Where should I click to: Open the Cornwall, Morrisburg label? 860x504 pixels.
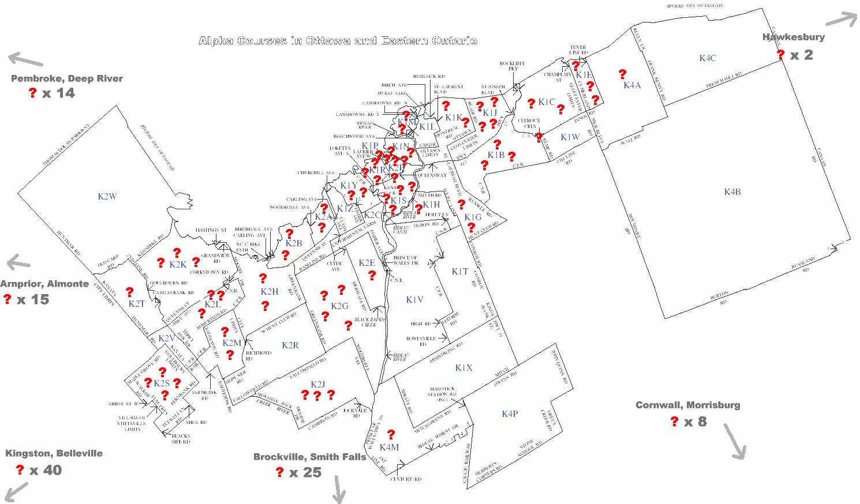[x=688, y=405]
